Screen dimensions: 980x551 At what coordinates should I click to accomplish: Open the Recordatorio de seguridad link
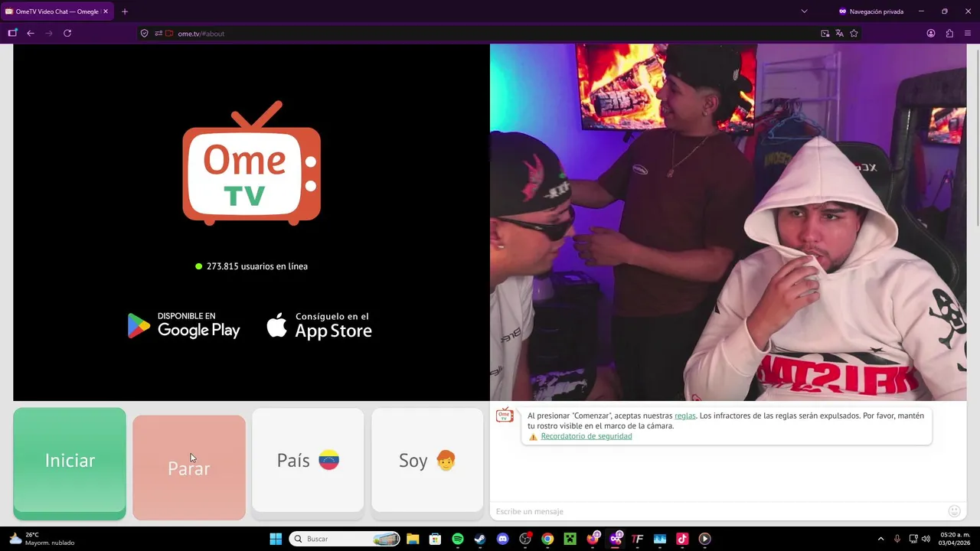click(x=586, y=436)
